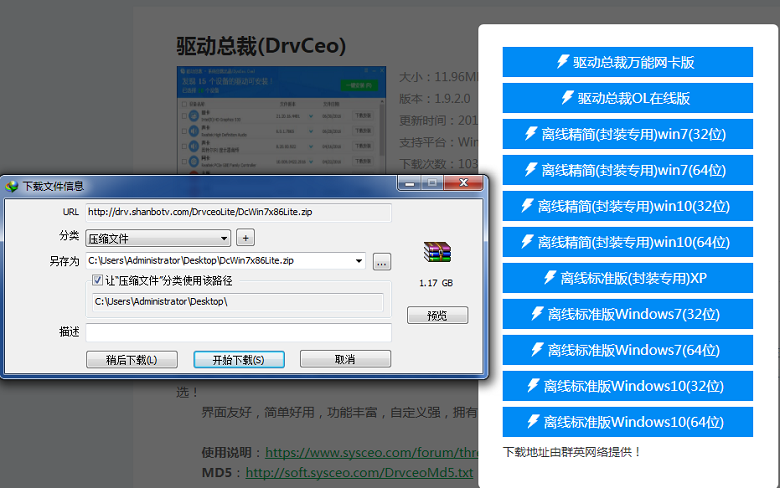
Task: Download 离线标准版(封装专用)XP
Action: [627, 278]
